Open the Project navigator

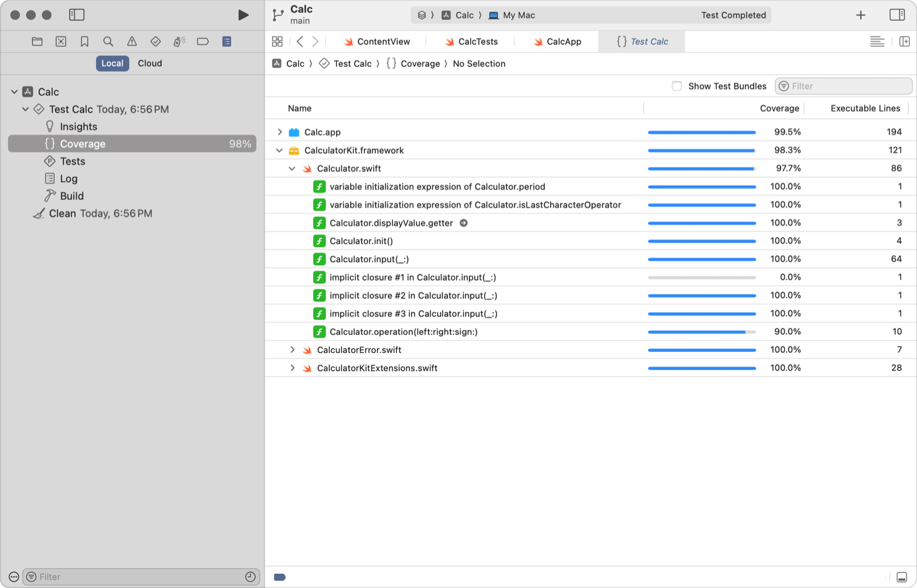(x=37, y=41)
